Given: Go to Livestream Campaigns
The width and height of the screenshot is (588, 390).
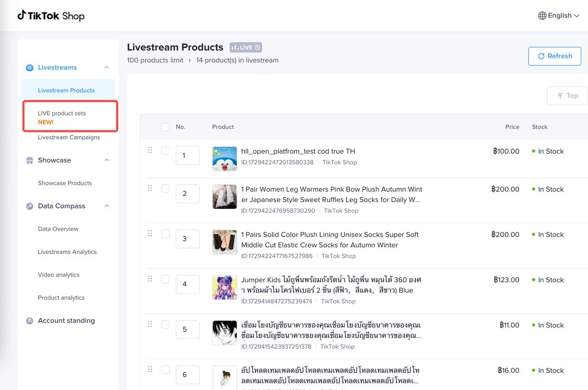Looking at the screenshot, I should 69,137.
